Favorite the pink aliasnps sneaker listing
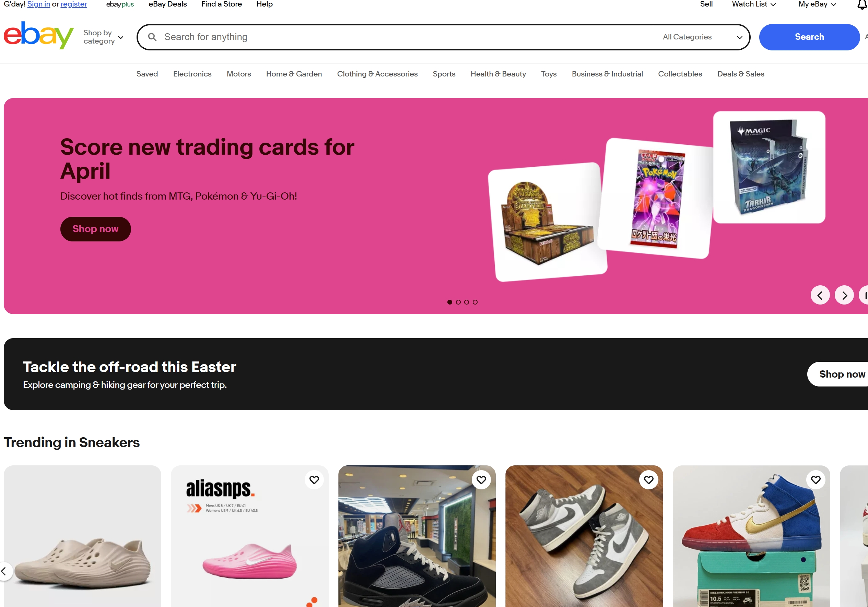The width and height of the screenshot is (868, 607). click(314, 480)
